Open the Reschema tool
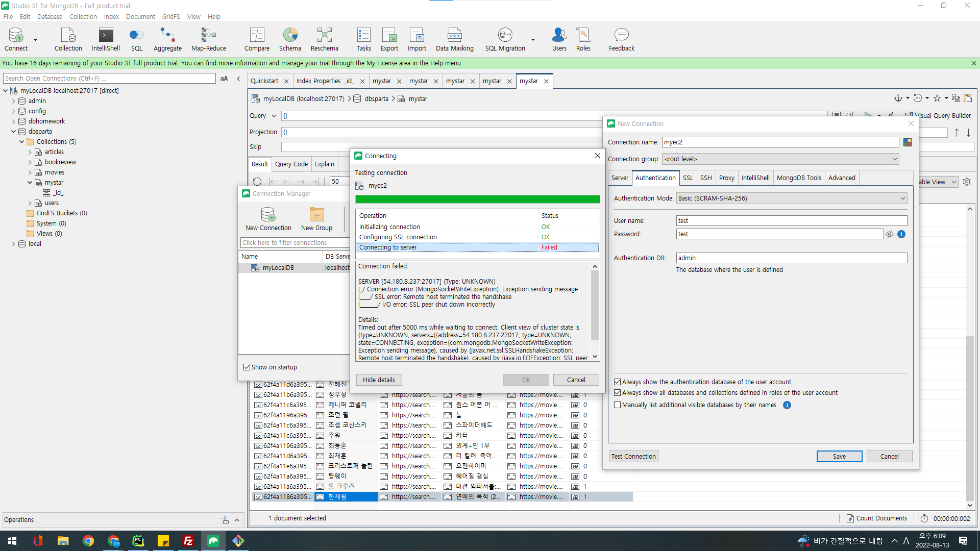The image size is (980, 551). tap(324, 39)
